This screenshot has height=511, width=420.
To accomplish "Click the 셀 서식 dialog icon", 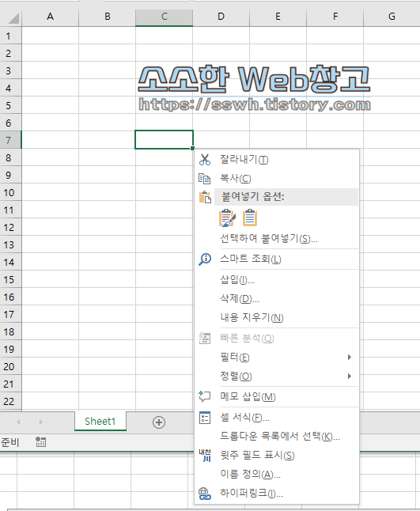I will 205,418.
